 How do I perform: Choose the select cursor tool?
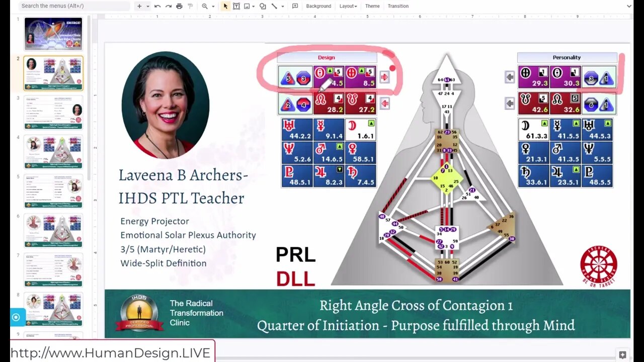(x=225, y=6)
